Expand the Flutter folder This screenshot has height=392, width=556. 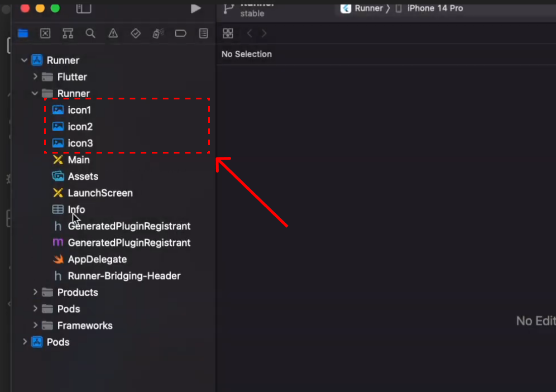35,77
